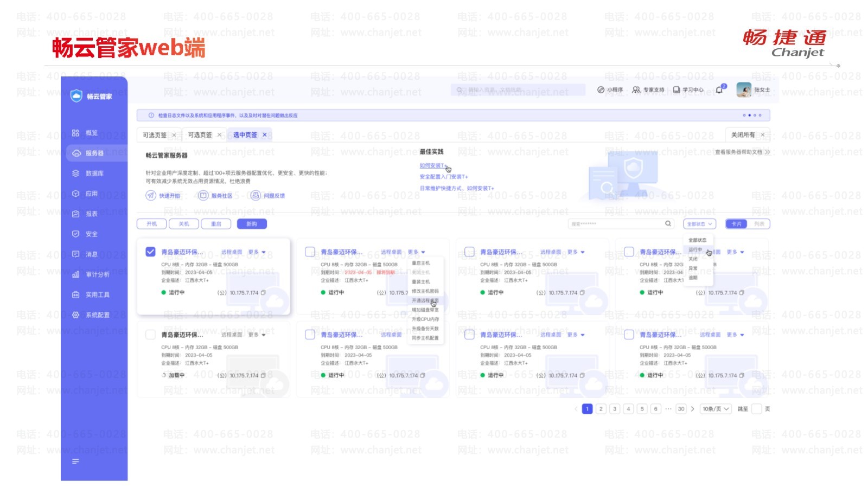The image size is (868, 488).
Task: Choose 修改主机密码 from the menu
Action: pyautogui.click(x=425, y=291)
